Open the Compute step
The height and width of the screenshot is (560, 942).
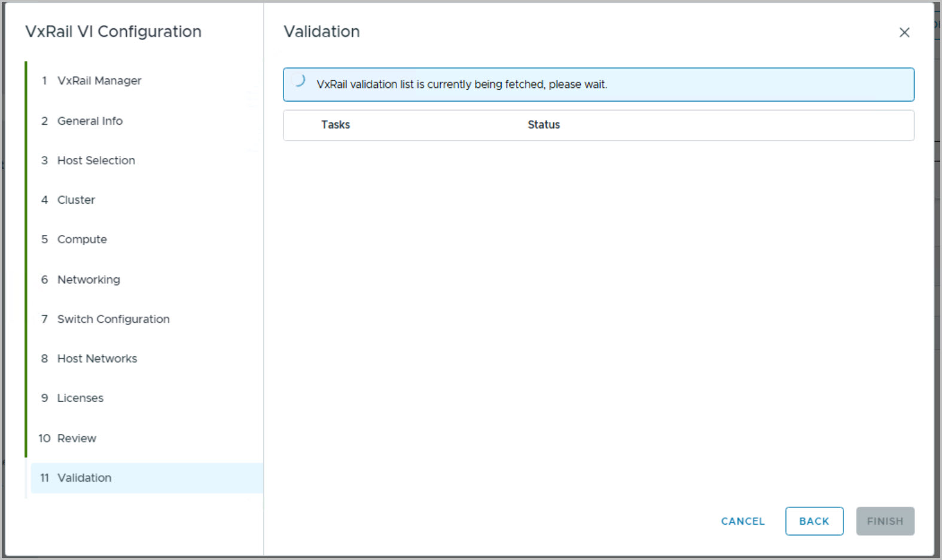coord(82,239)
